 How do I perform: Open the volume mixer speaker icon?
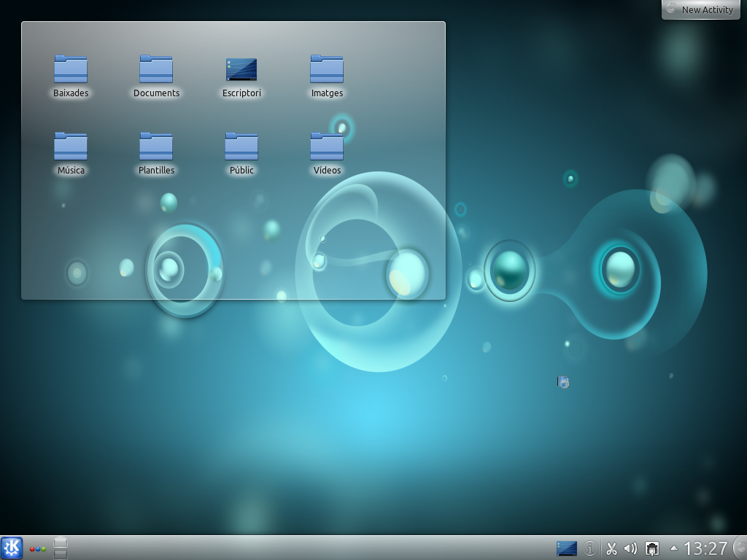point(631,548)
